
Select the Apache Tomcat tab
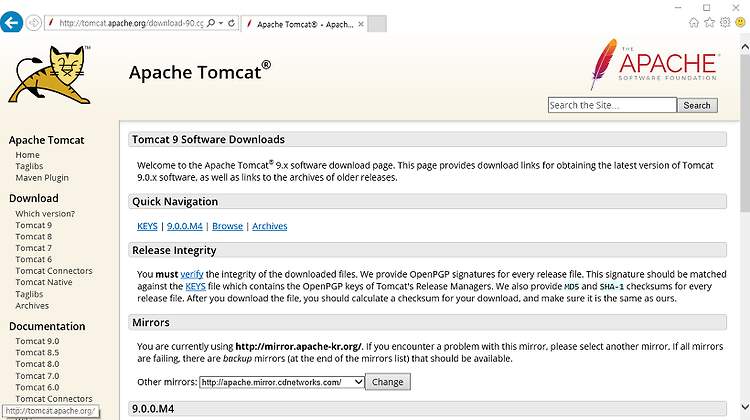tap(305, 24)
